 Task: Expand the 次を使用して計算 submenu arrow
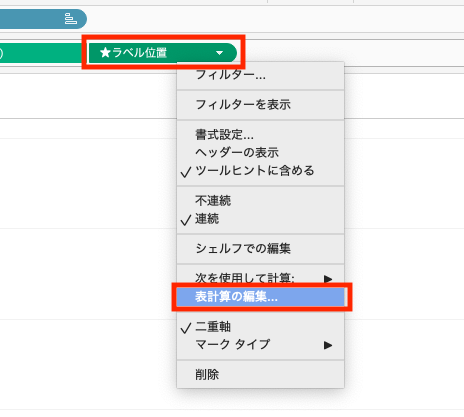pos(328,279)
